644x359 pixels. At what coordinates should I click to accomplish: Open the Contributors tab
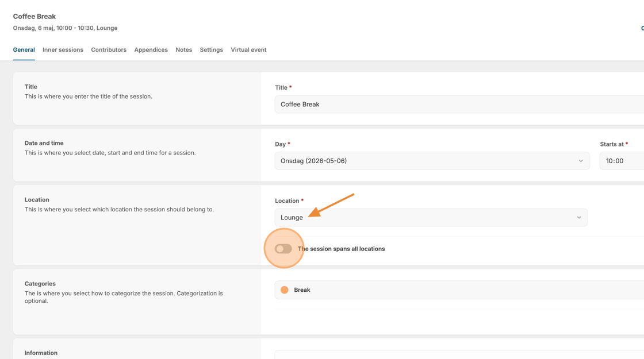109,50
